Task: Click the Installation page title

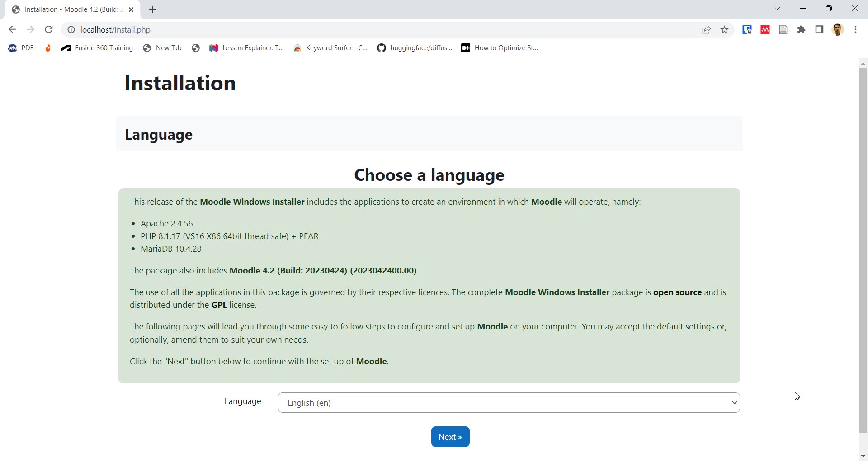Action: tap(180, 83)
